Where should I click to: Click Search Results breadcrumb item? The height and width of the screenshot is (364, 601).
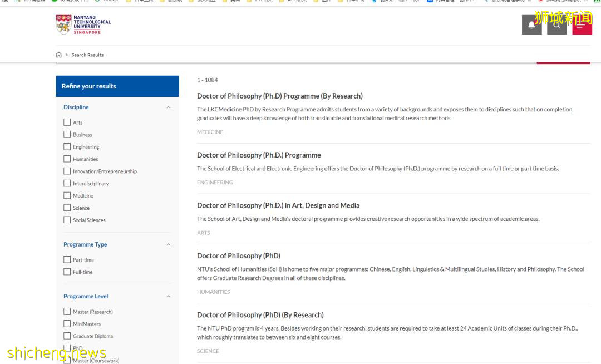pyautogui.click(x=87, y=55)
